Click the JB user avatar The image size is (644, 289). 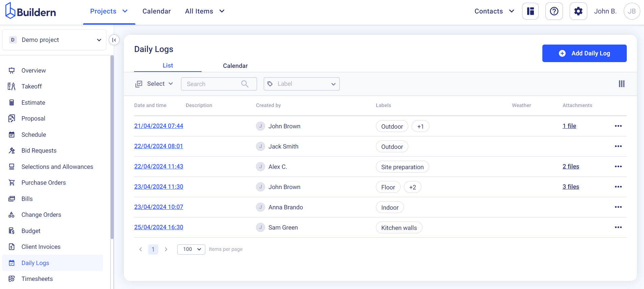(x=632, y=11)
